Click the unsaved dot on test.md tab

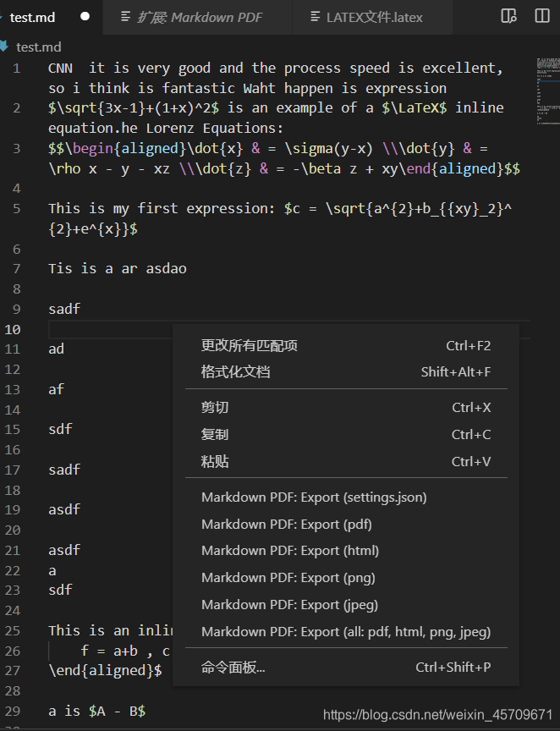tap(85, 16)
